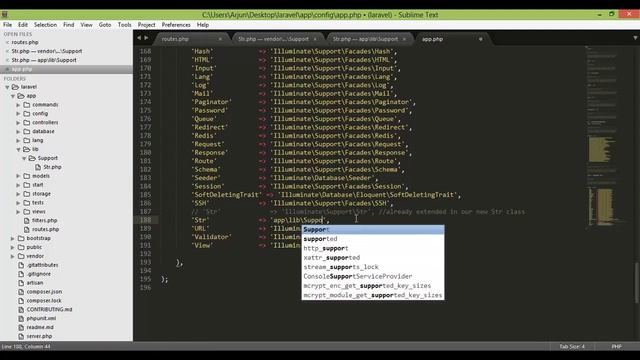This screenshot has width=640, height=360.
Task: Expand the bootstrap folder
Action: (13, 238)
